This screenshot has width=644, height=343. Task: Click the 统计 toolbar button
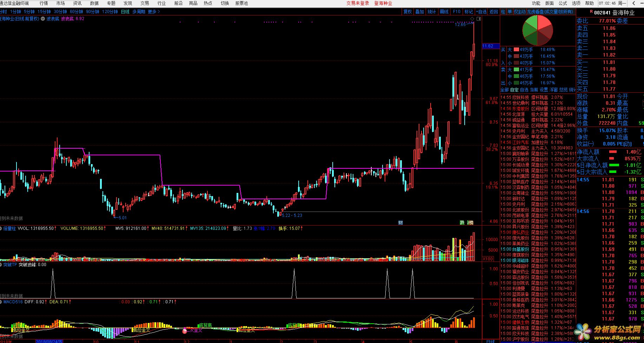pyautogui.click(x=432, y=12)
